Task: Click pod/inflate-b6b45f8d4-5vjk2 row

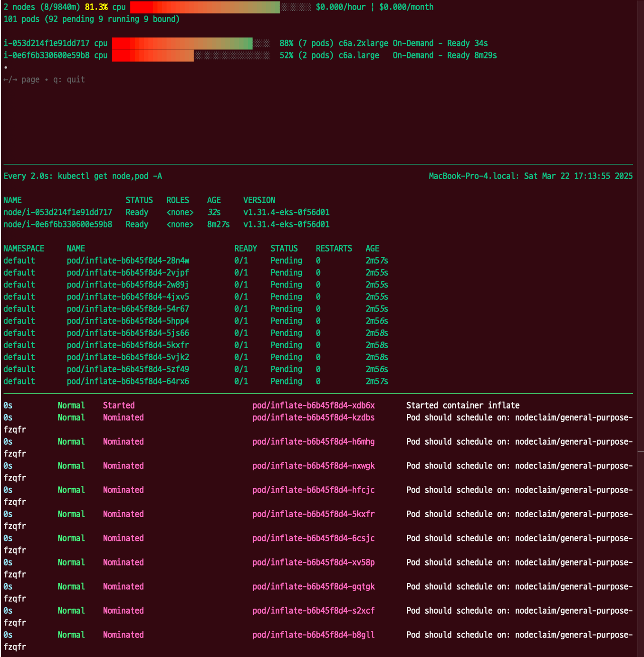Action: click(x=196, y=357)
